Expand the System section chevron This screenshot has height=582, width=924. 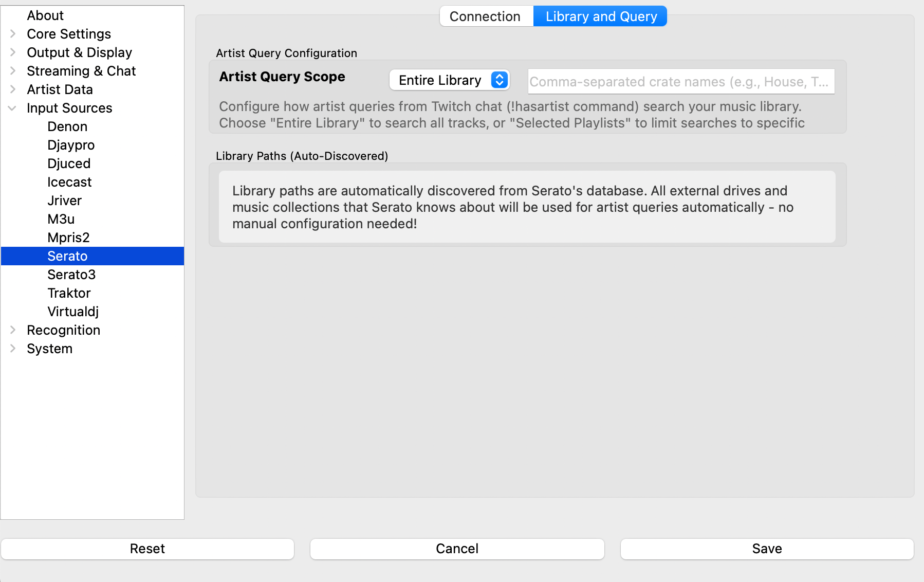pos(13,349)
